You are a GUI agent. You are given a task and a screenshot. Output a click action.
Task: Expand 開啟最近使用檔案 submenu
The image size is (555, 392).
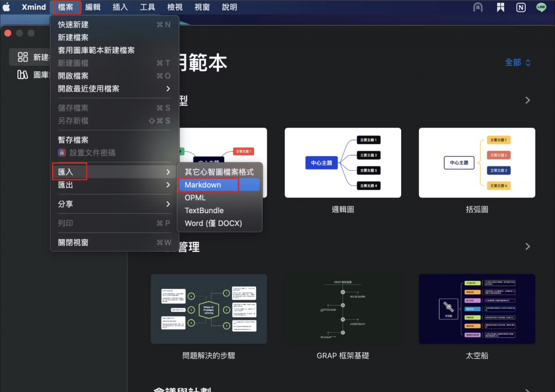114,88
